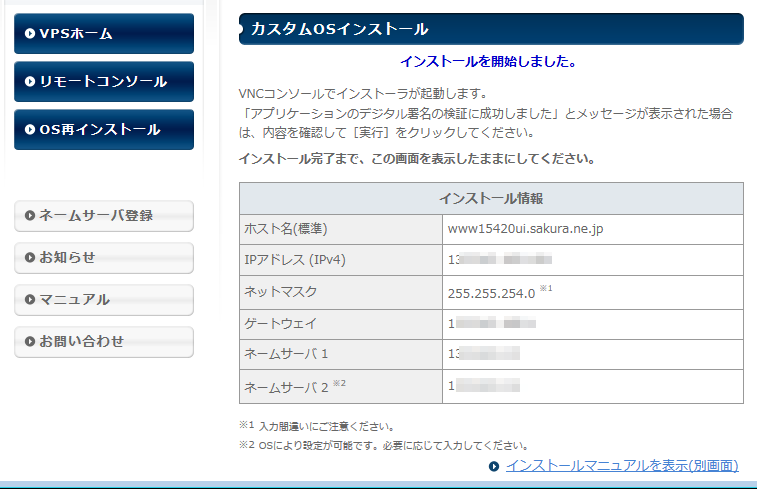Click the arrow icon on リモートコンソール
Screen dimensions: 757x489
point(30,82)
